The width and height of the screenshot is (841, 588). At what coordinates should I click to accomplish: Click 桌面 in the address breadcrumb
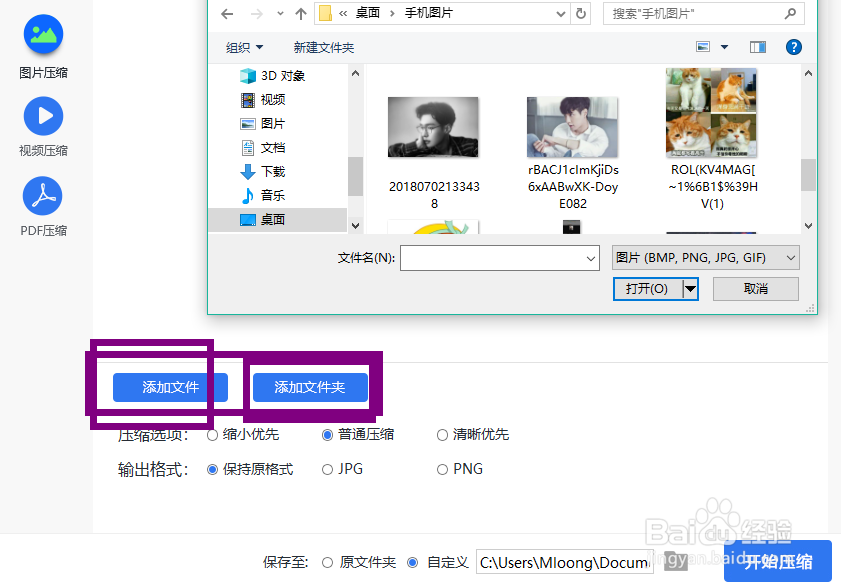point(368,13)
